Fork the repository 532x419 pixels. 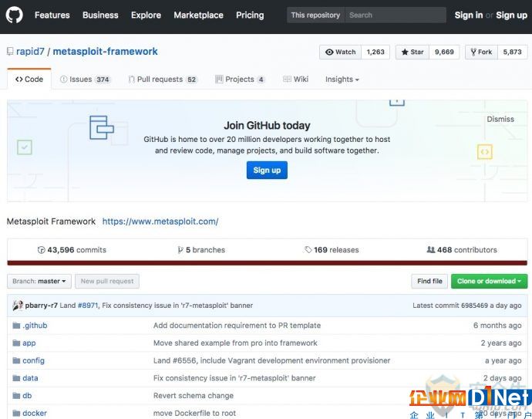point(481,52)
